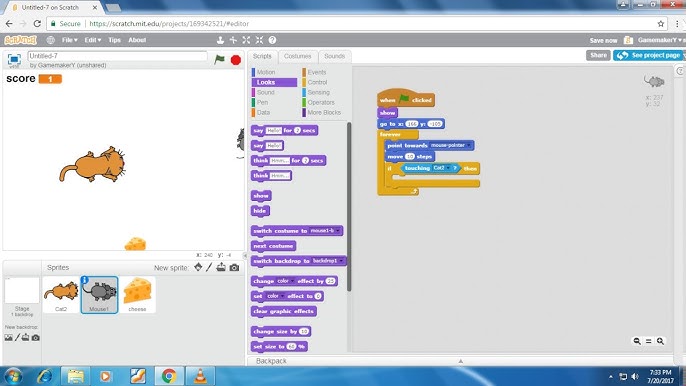The width and height of the screenshot is (686, 386).
Task: Click See project page button
Action: pos(649,55)
